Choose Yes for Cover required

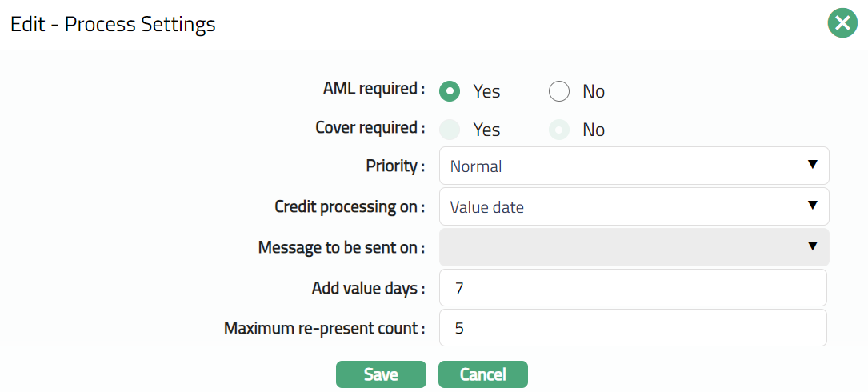point(450,130)
